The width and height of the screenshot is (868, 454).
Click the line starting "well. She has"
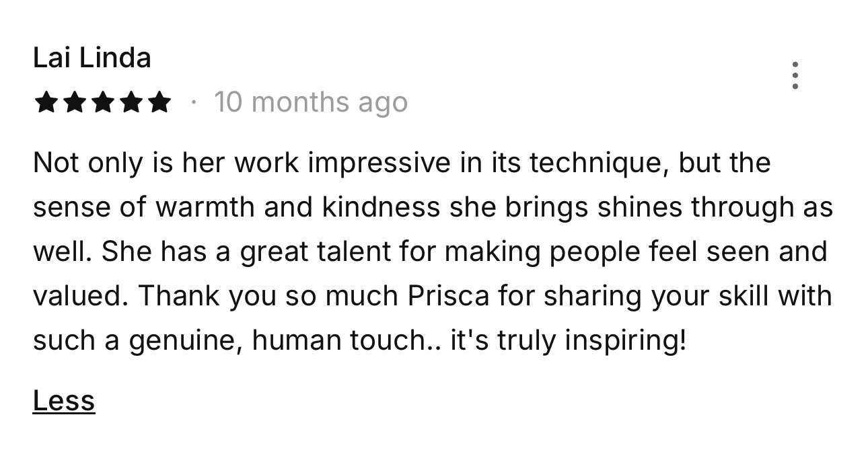pos(430,252)
